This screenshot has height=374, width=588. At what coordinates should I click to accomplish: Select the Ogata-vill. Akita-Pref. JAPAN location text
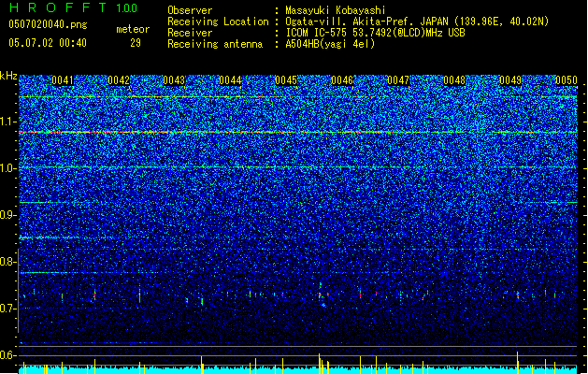(417, 22)
